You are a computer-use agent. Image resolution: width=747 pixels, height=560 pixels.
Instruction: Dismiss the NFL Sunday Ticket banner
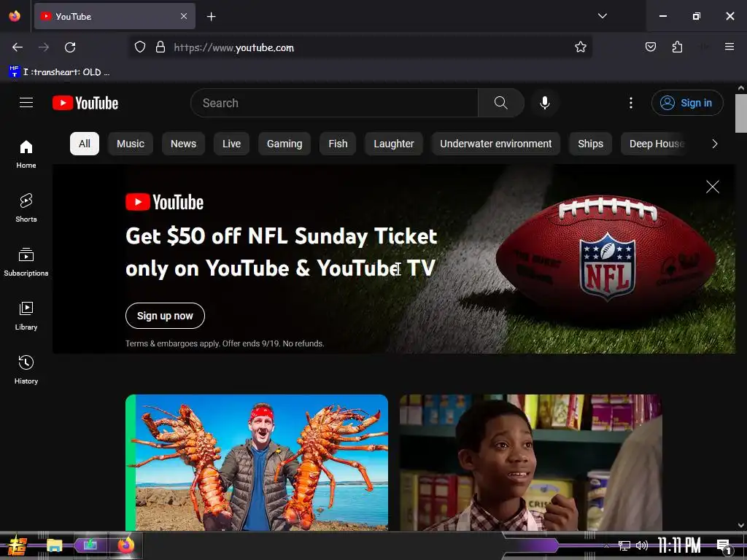(712, 187)
